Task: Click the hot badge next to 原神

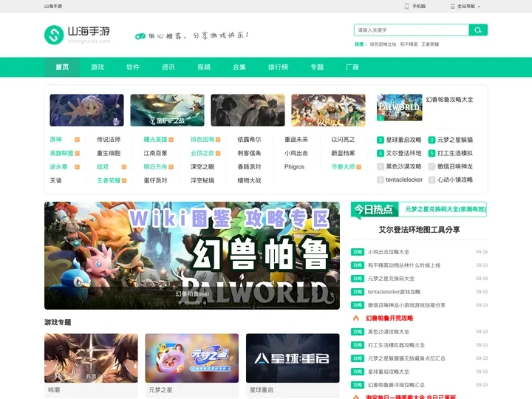Action: point(77,140)
